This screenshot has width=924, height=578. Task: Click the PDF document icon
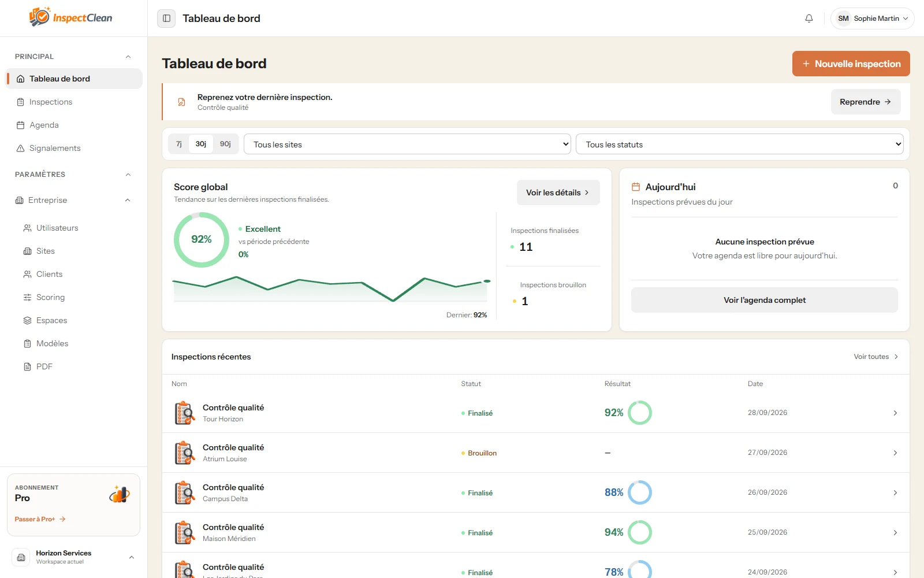coord(27,366)
